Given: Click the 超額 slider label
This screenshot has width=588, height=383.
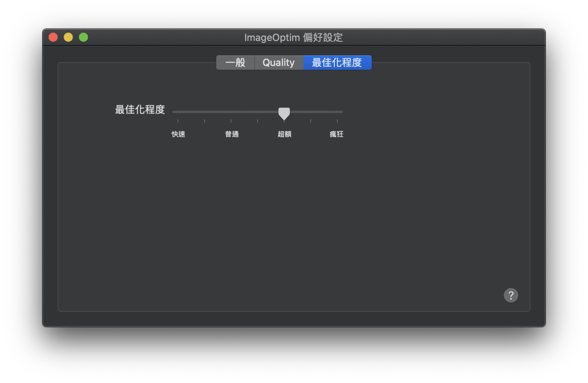Looking at the screenshot, I should pyautogui.click(x=284, y=134).
